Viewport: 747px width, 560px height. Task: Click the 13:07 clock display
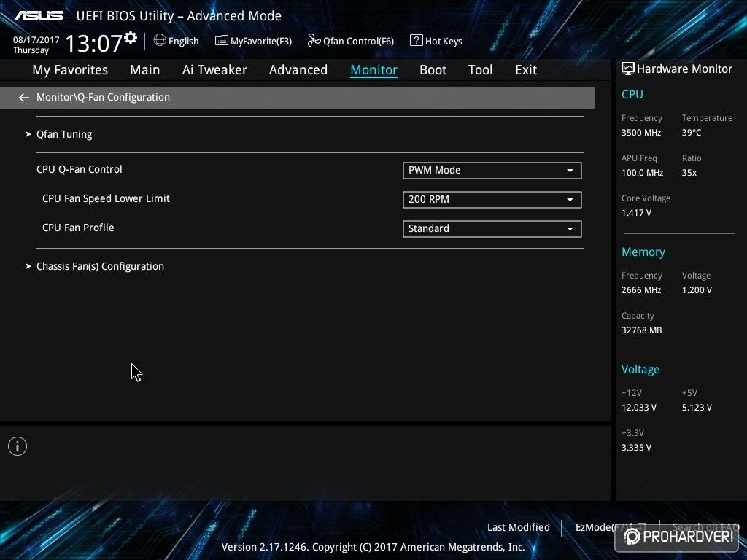tap(94, 43)
